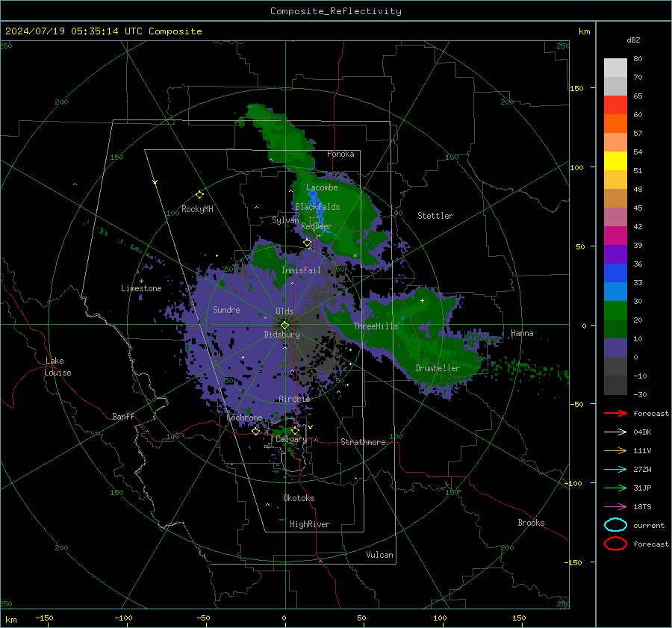Viewport: 672px width, 628px height.
Task: Click the Sundre city label
Action: (x=226, y=310)
